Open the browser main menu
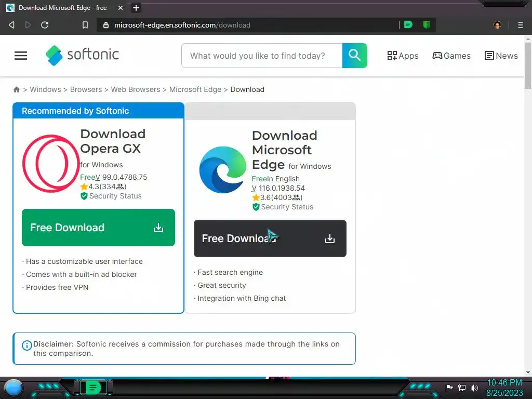Screen dimensions: 532x399 click(x=521, y=25)
